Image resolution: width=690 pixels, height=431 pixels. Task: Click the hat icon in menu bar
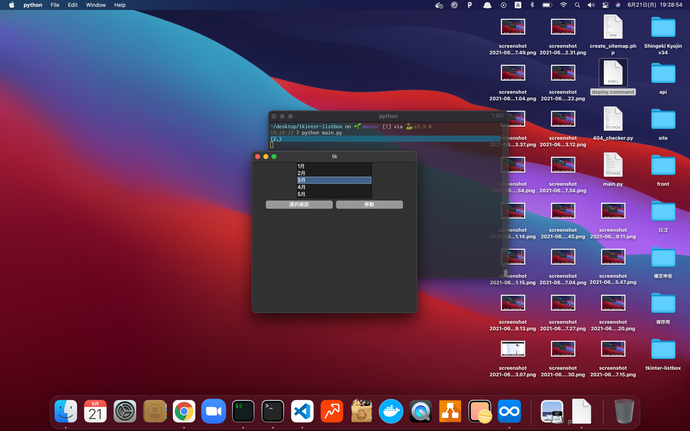click(x=487, y=5)
